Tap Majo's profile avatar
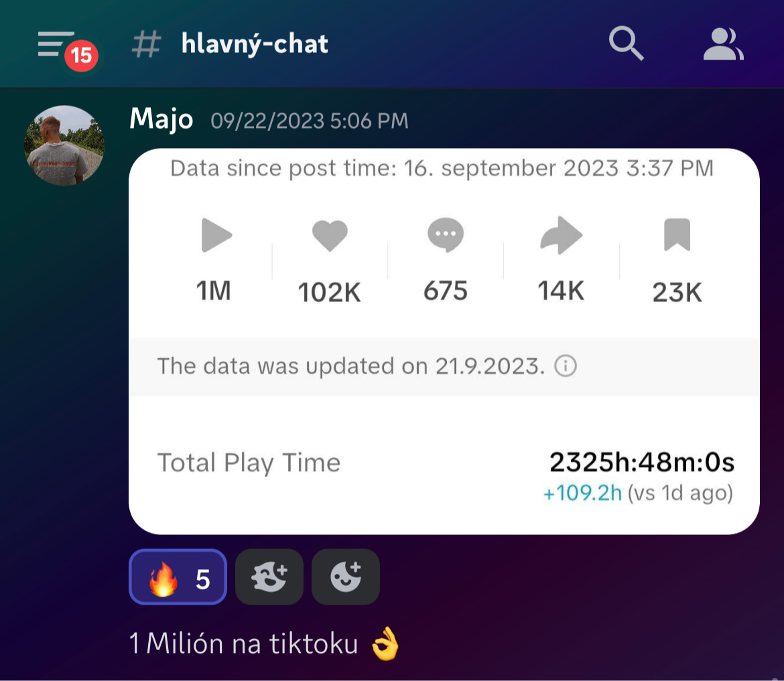 point(64,145)
